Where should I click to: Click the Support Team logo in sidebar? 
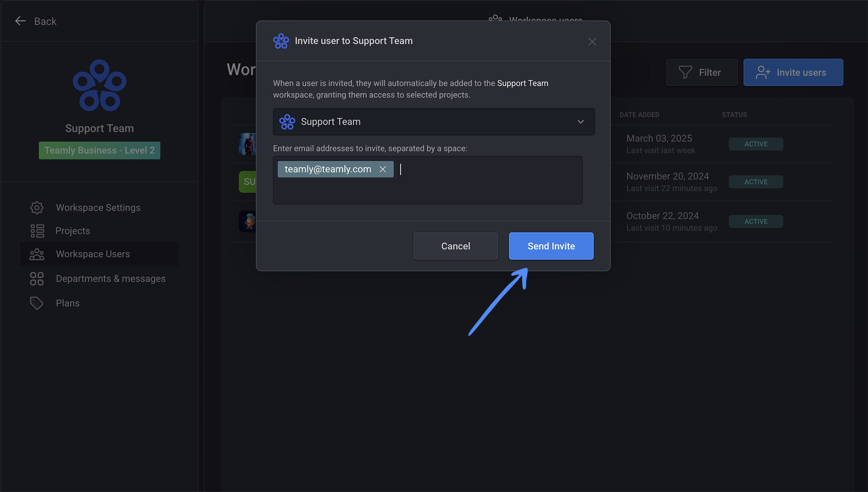click(99, 85)
